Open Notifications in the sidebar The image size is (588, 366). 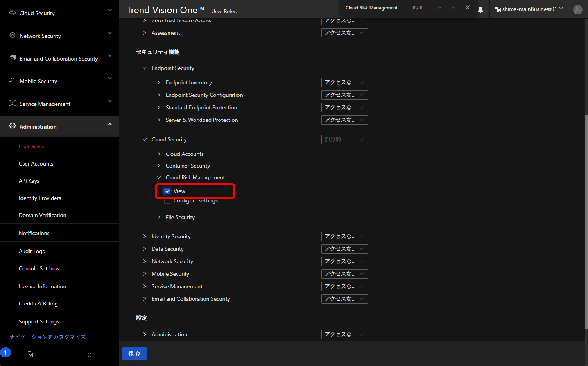pos(34,233)
